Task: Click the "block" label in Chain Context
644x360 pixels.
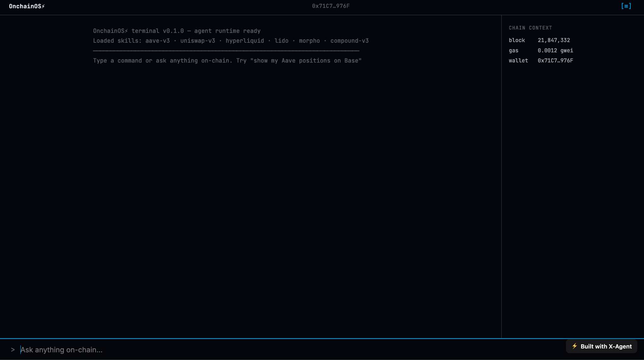Action: click(517, 40)
